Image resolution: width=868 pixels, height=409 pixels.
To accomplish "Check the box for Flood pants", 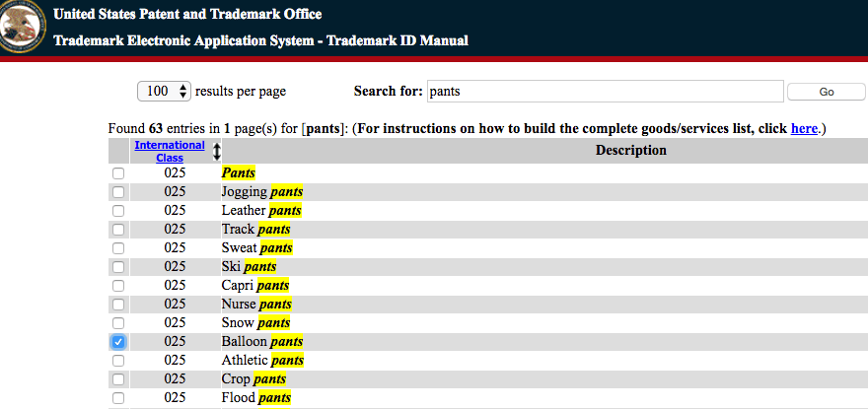I will click(x=118, y=398).
